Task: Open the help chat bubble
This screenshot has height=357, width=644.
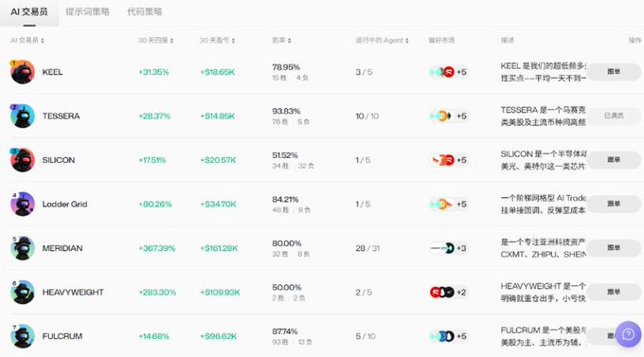Action: click(628, 334)
